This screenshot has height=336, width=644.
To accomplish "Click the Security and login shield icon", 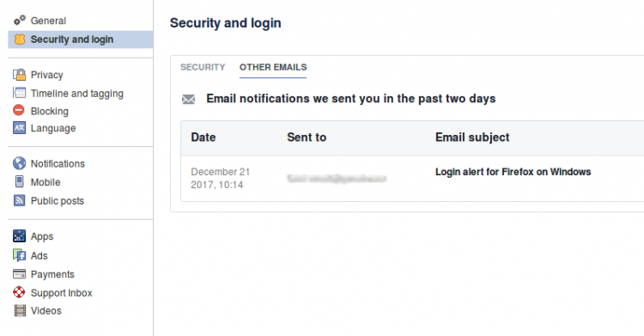I will click(19, 39).
